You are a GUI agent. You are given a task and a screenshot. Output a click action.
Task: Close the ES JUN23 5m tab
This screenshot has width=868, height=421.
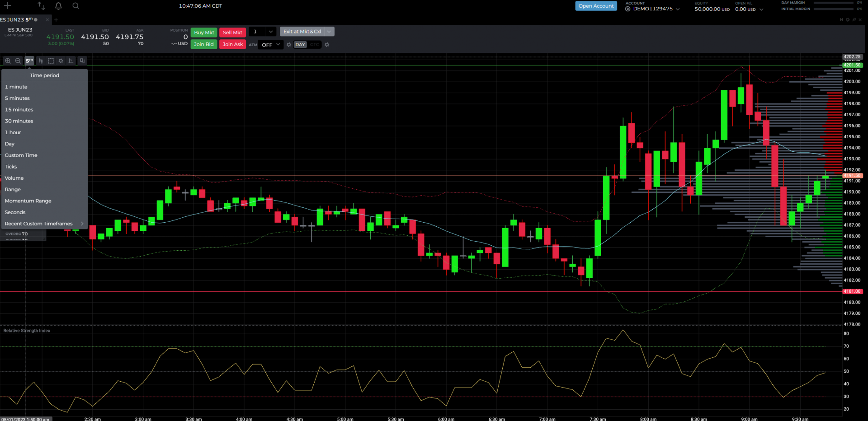pyautogui.click(x=47, y=20)
